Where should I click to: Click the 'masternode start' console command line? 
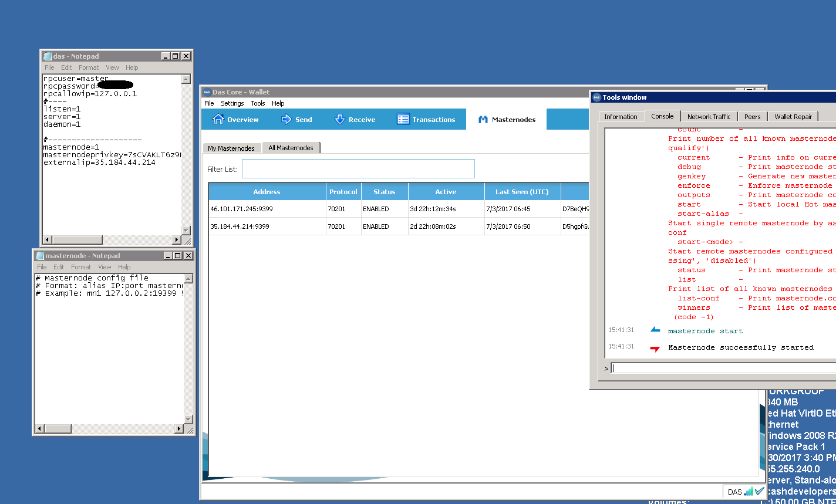coord(705,331)
